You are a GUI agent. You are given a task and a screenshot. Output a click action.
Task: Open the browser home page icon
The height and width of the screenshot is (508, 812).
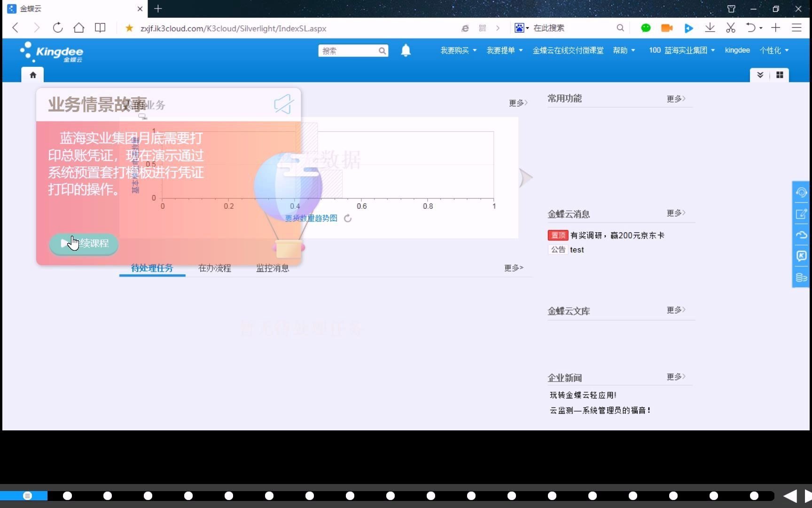coord(79,28)
